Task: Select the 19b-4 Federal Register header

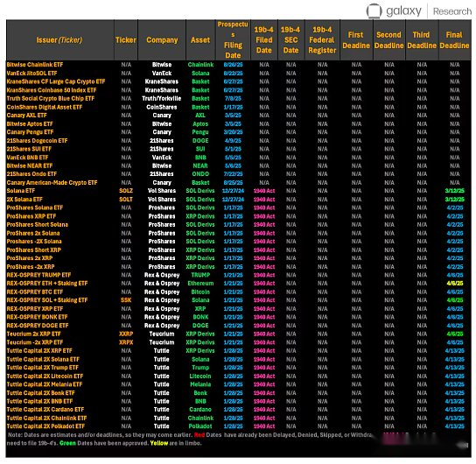Action: (322, 39)
